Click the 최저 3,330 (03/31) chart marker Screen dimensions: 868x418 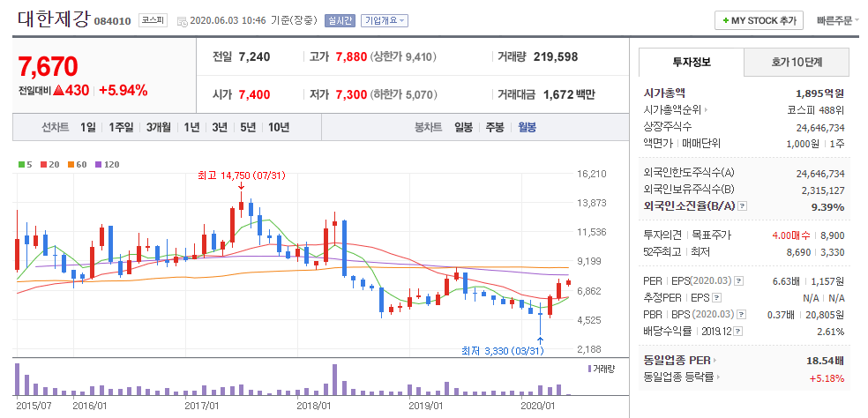click(503, 351)
